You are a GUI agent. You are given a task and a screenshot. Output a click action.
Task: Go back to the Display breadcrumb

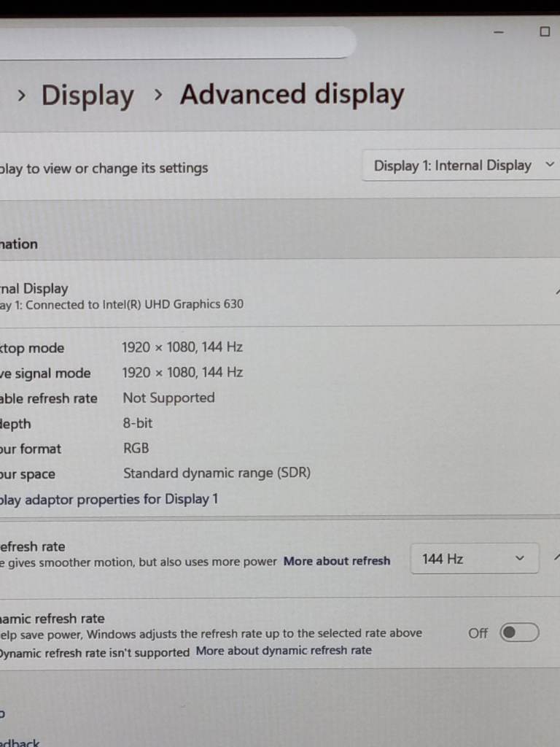87,96
